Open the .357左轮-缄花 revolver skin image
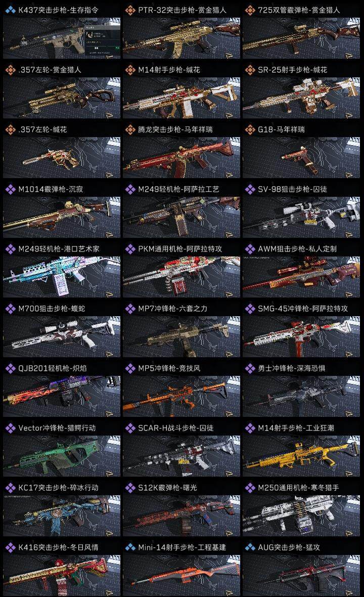Image resolution: width=364 pixels, height=597 pixels. (x=62, y=157)
